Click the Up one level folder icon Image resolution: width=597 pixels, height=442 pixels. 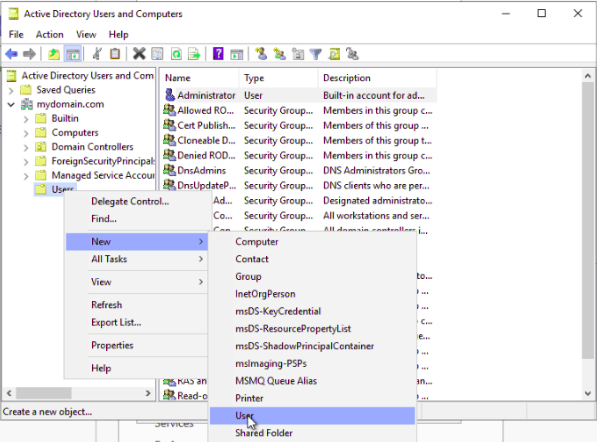(54, 54)
